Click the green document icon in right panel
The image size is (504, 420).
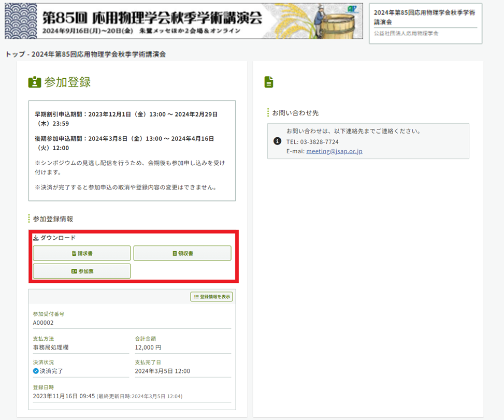(268, 82)
